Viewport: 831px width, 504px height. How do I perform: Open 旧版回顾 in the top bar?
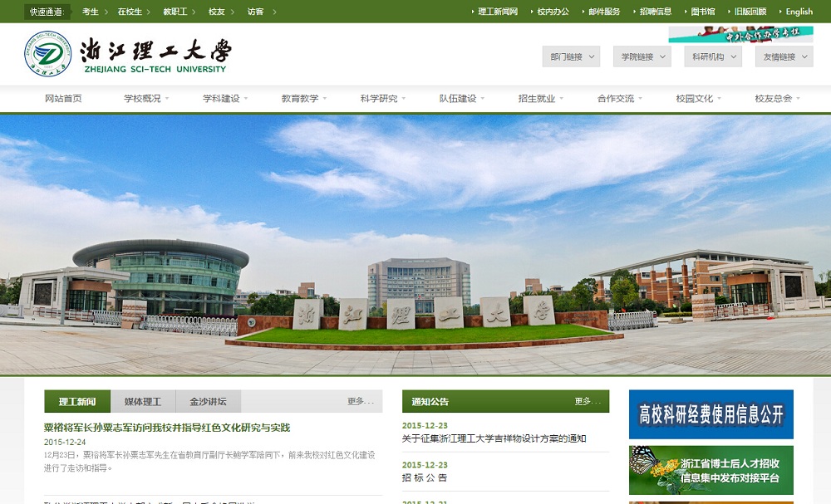click(750, 12)
